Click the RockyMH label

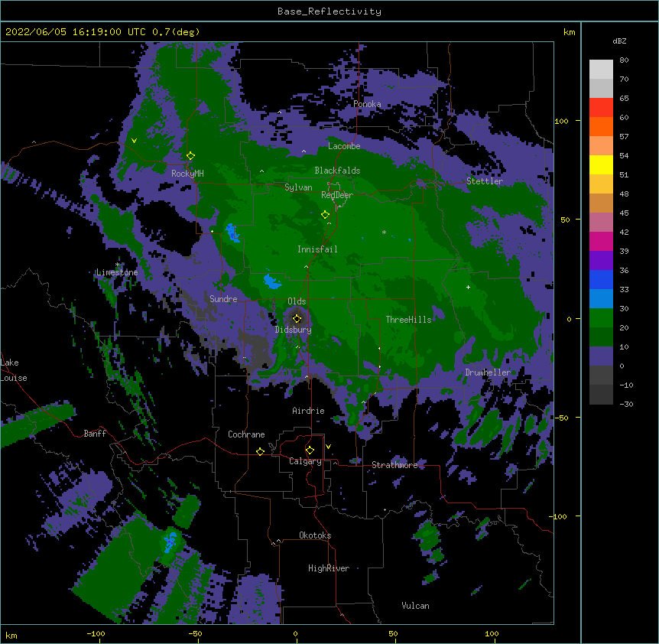pyautogui.click(x=187, y=174)
